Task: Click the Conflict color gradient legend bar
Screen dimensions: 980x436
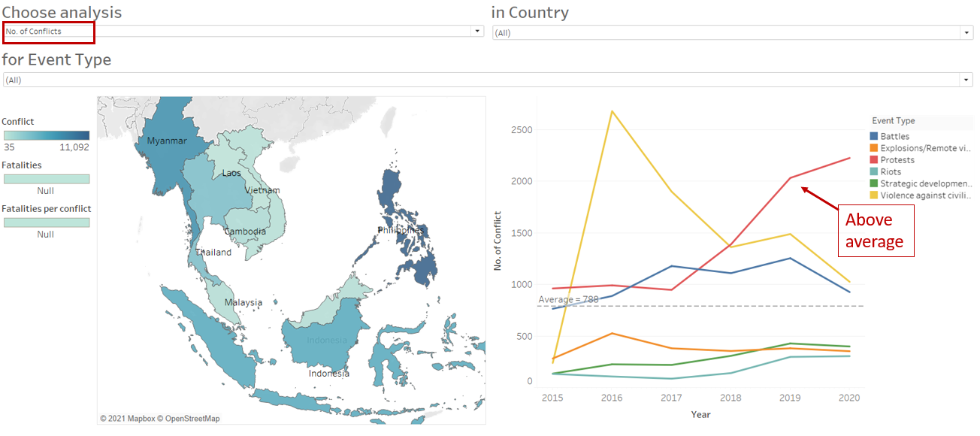Action: [47, 136]
